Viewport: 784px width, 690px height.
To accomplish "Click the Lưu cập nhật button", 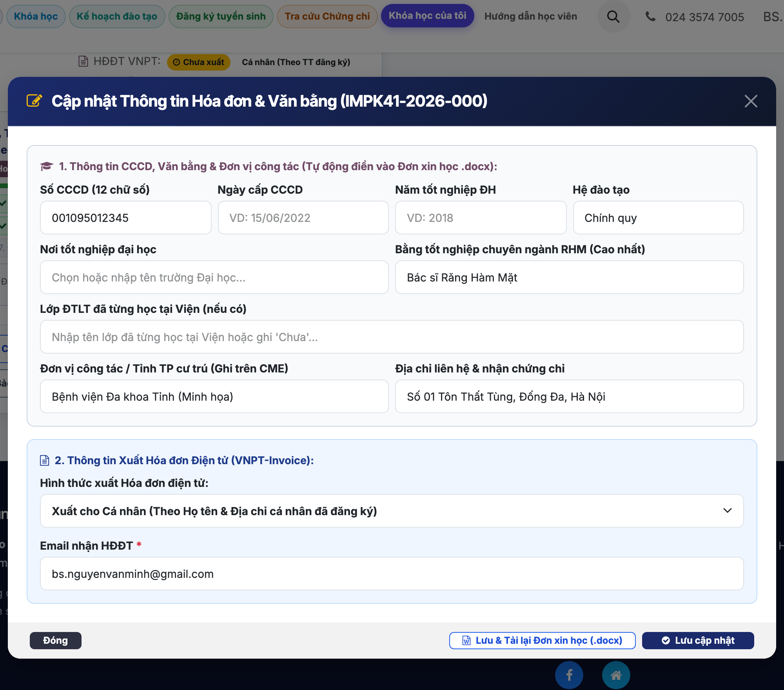I will (698, 641).
